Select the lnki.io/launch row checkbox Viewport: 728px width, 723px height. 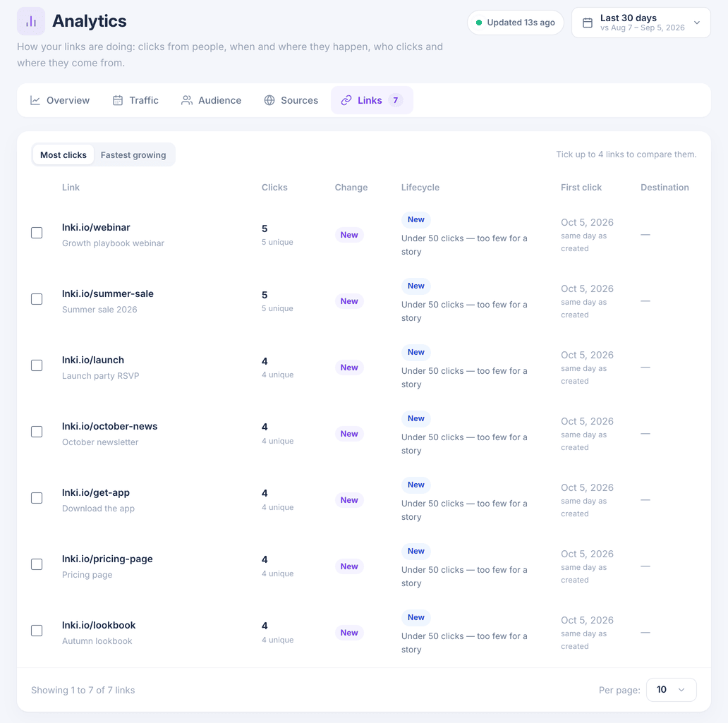click(37, 365)
